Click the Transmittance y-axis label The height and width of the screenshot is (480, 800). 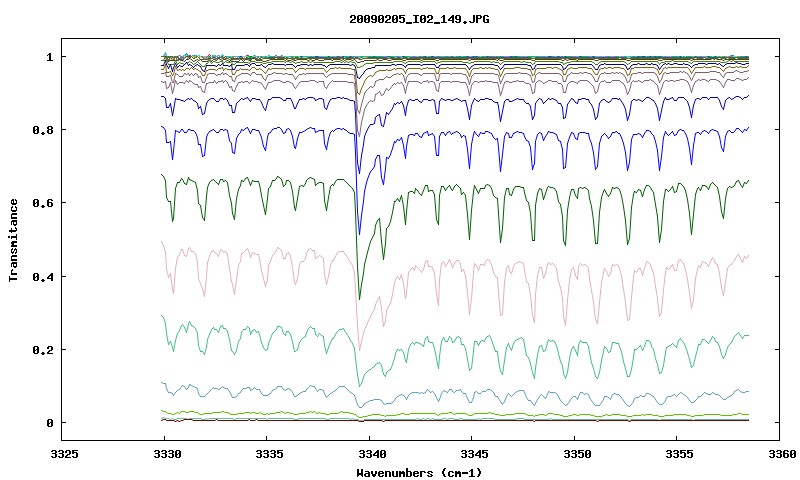pos(14,240)
